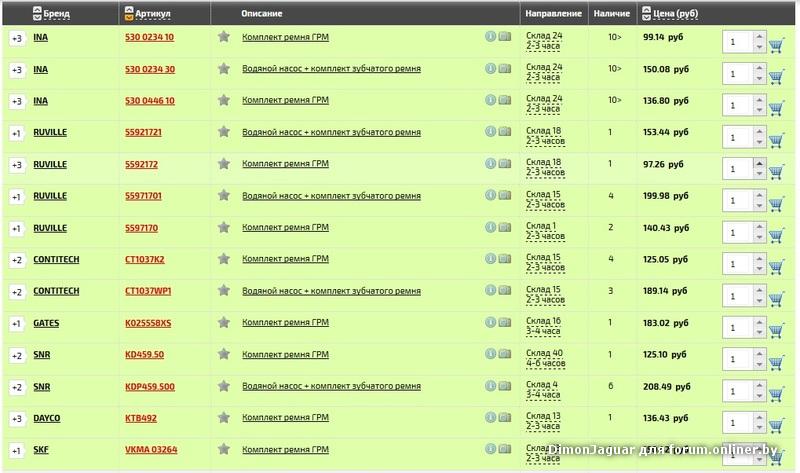
Task: Expand +3 analogs for INA 530 0446 10
Action: click(x=17, y=102)
